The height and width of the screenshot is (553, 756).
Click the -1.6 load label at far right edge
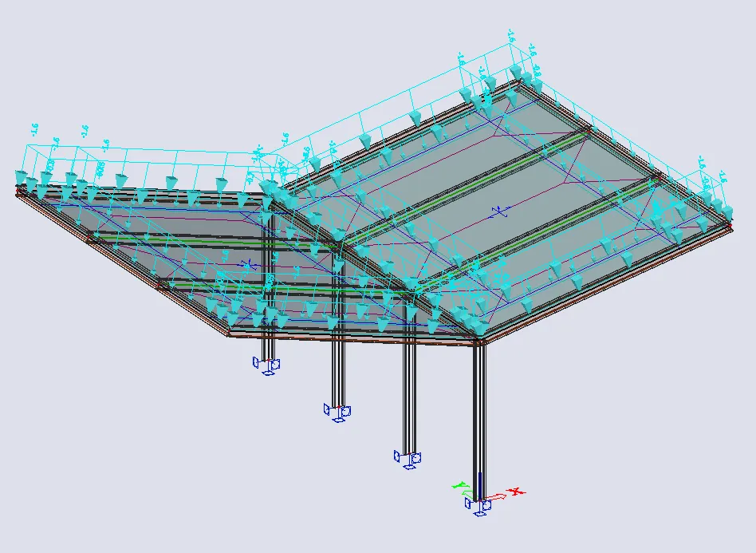pyautogui.click(x=723, y=176)
